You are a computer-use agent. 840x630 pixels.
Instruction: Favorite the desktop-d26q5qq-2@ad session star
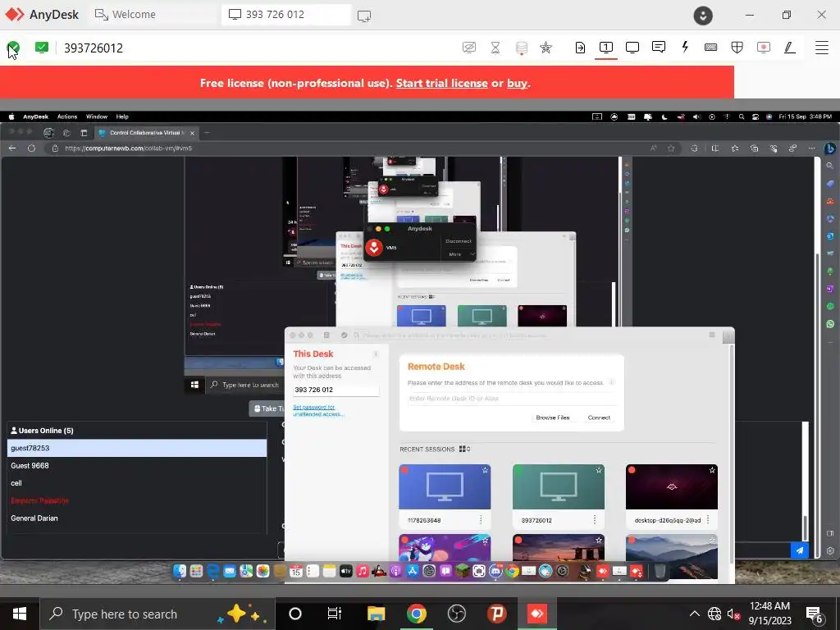pyautogui.click(x=712, y=470)
